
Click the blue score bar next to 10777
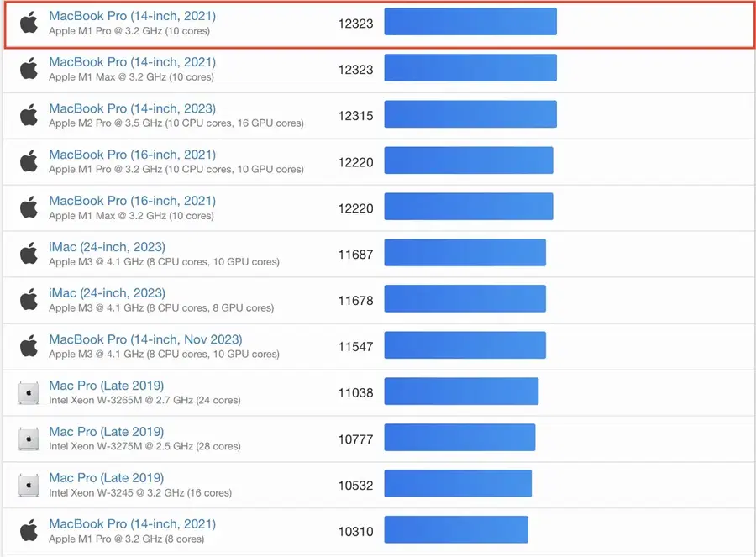click(x=460, y=438)
